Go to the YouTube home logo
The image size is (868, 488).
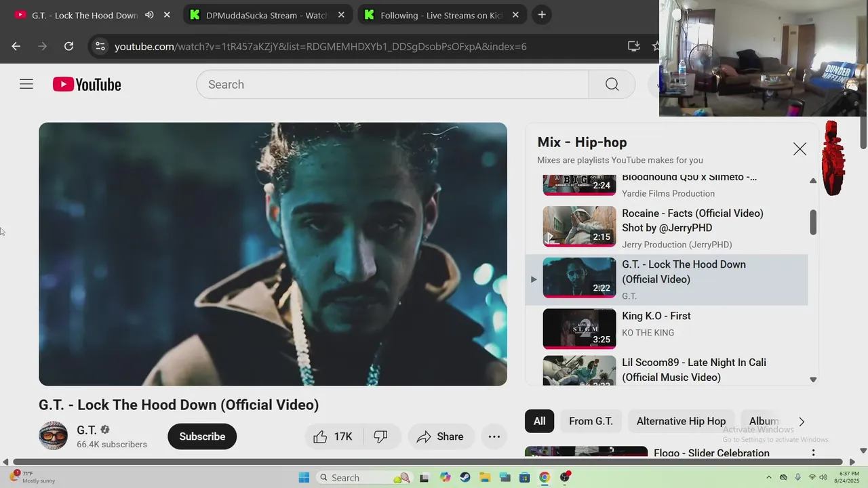(x=87, y=85)
